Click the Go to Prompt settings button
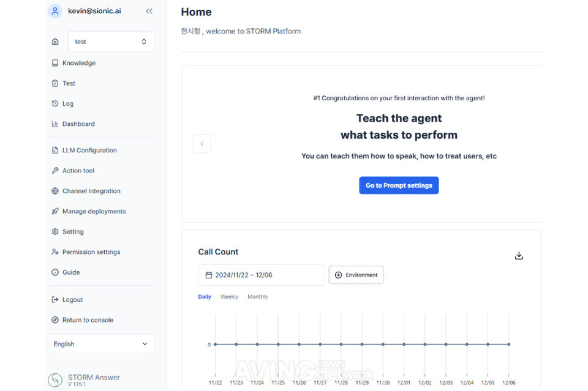This screenshot has width=588, height=391. click(399, 185)
